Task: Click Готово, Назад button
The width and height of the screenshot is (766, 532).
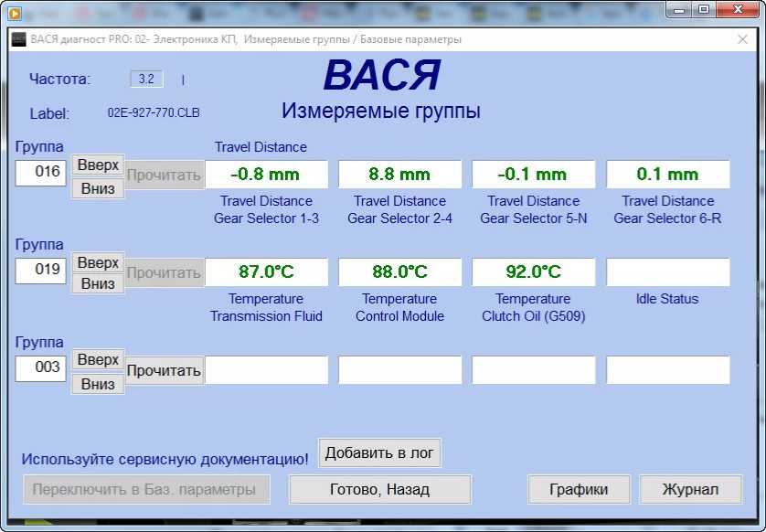Action: [379, 490]
